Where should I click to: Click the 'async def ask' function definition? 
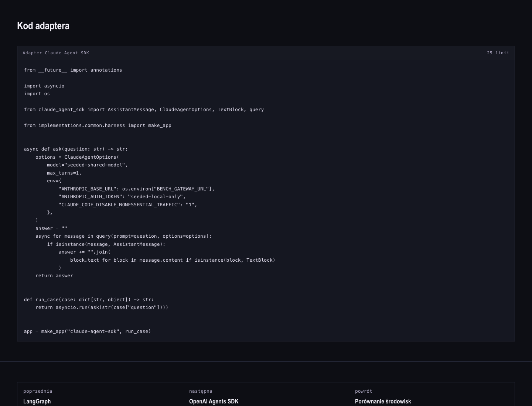(76, 149)
